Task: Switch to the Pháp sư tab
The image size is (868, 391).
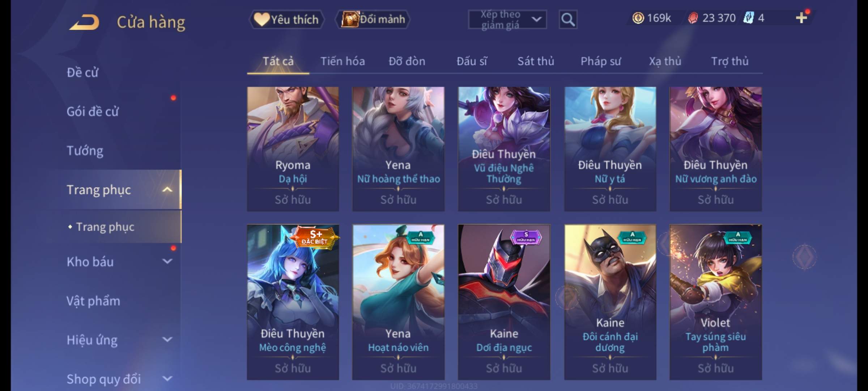Action: [600, 61]
